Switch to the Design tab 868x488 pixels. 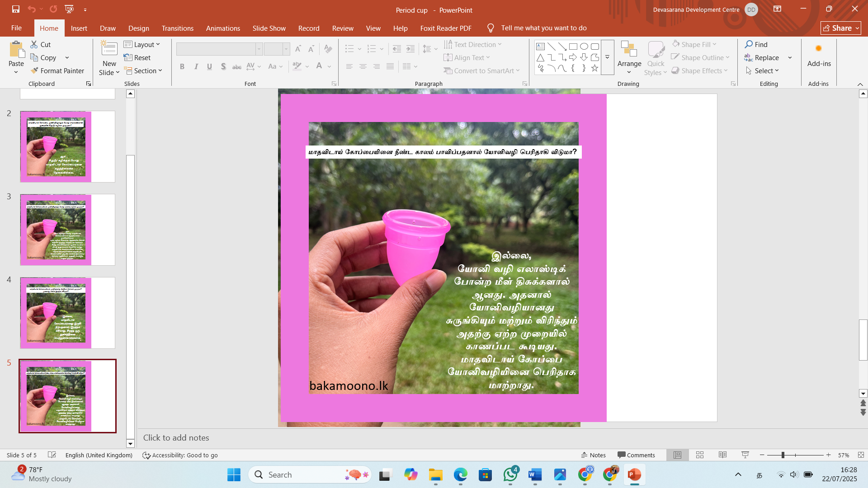(138, 28)
